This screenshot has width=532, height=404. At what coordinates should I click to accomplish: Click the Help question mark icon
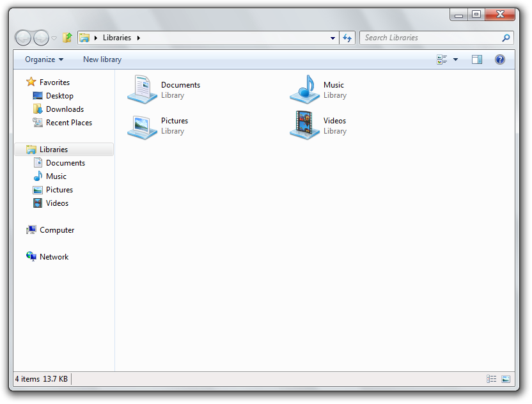click(x=500, y=59)
